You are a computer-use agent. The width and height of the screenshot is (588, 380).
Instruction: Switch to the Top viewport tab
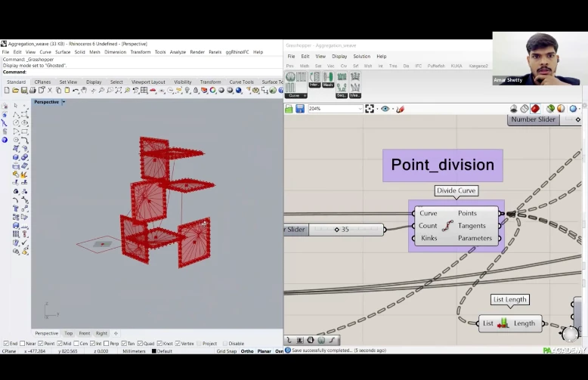coord(69,333)
